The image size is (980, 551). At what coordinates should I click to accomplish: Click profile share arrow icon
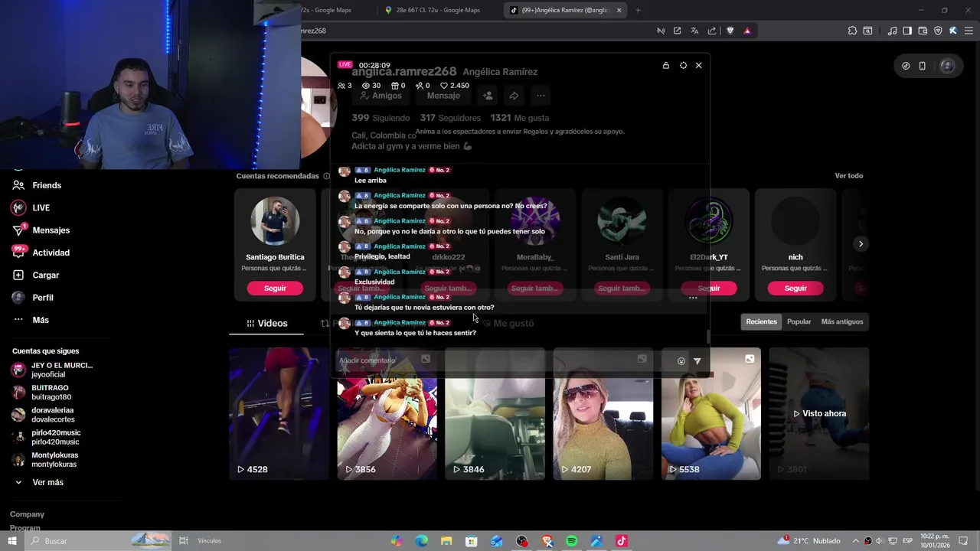tap(514, 96)
